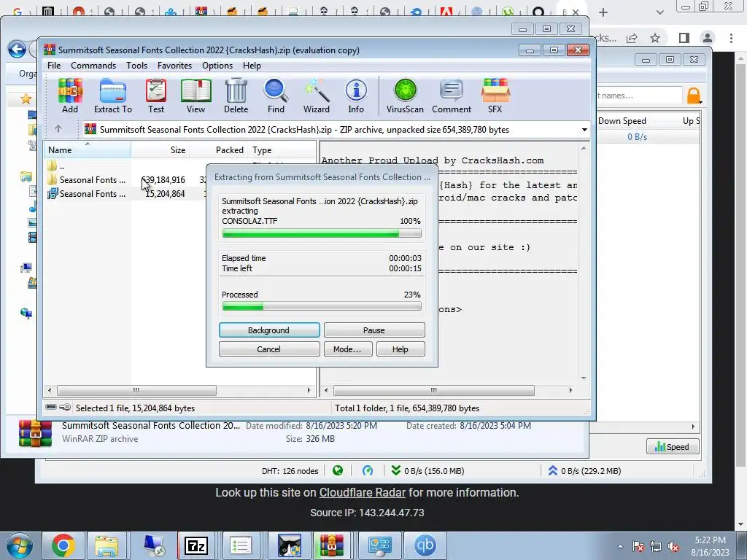Image resolution: width=747 pixels, height=560 pixels.
Task: Open the Favorites menu
Action: point(174,65)
